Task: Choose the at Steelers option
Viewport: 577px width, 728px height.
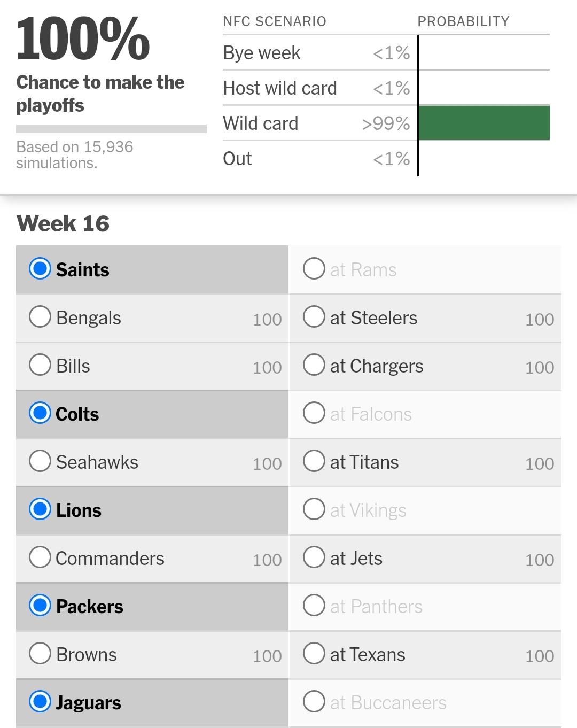Action: tap(314, 317)
